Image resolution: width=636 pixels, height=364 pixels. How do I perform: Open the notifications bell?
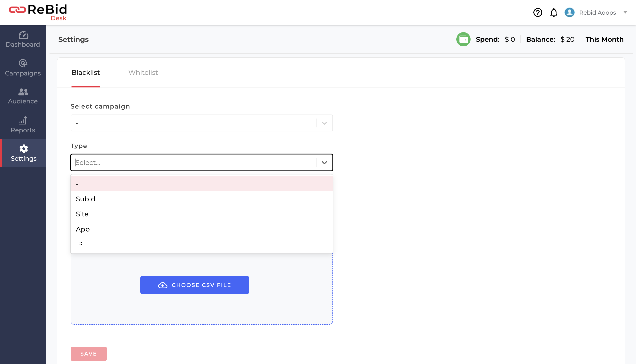click(x=554, y=12)
